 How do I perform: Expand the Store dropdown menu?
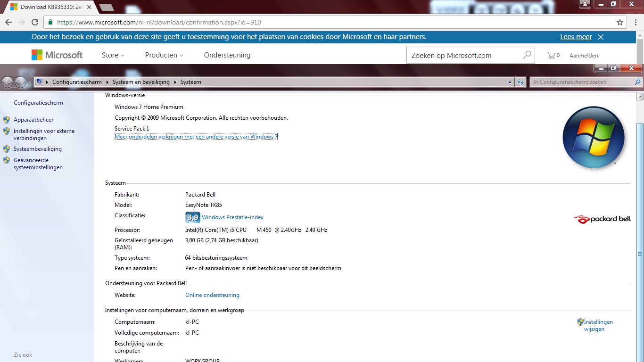[113, 55]
